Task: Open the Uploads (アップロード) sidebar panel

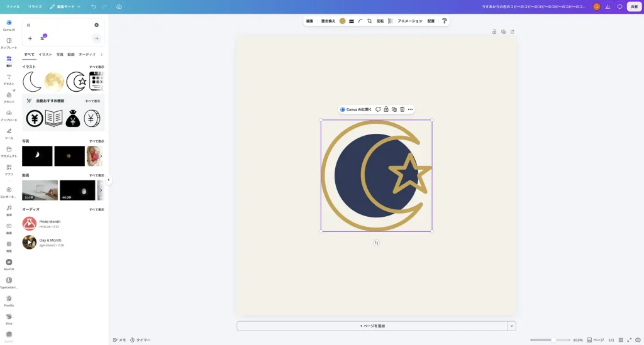Action: (x=9, y=115)
